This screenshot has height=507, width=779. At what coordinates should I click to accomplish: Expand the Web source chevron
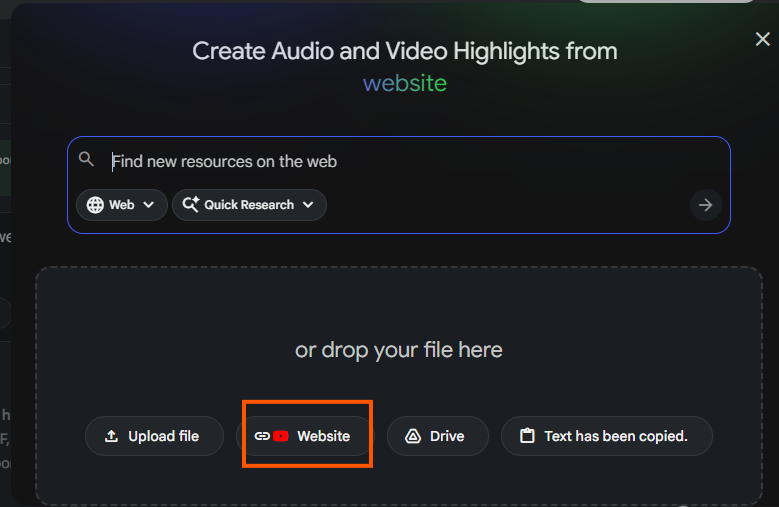pos(149,205)
